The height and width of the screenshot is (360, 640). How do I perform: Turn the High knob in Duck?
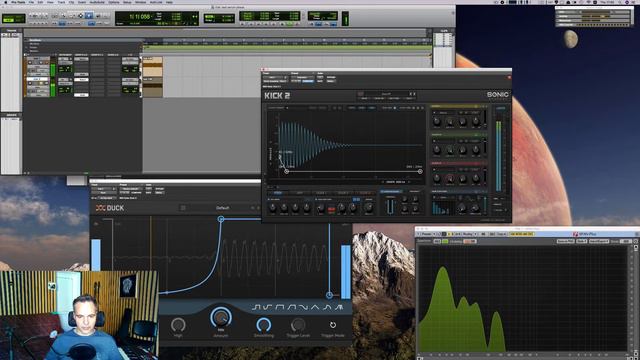178,325
